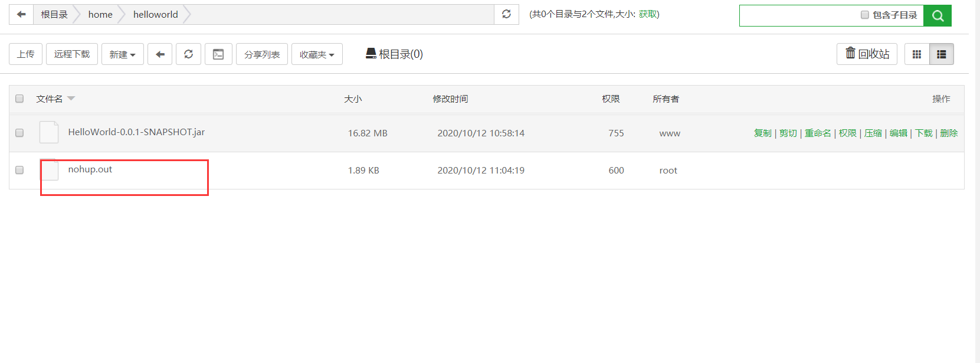Switch to list view
Screen dimensions: 980x363
coord(942,54)
